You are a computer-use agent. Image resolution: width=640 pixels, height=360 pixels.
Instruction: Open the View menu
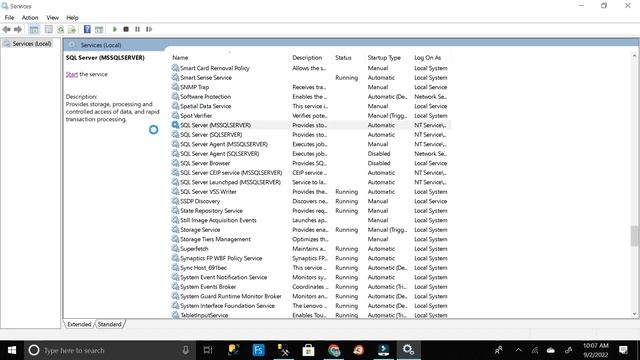[x=52, y=18]
